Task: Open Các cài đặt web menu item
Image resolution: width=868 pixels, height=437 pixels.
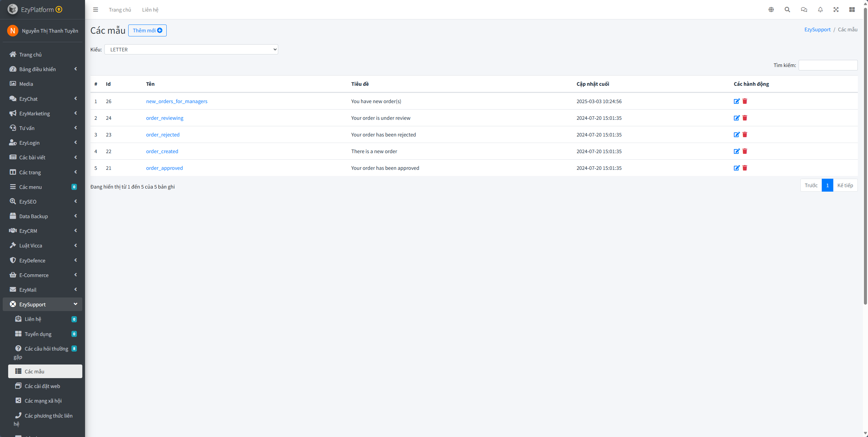Action: click(x=42, y=386)
